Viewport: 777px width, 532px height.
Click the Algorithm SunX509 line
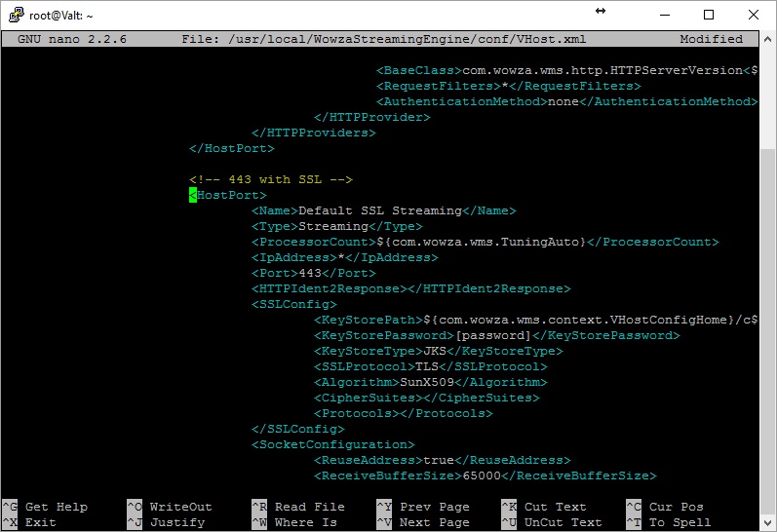click(431, 382)
